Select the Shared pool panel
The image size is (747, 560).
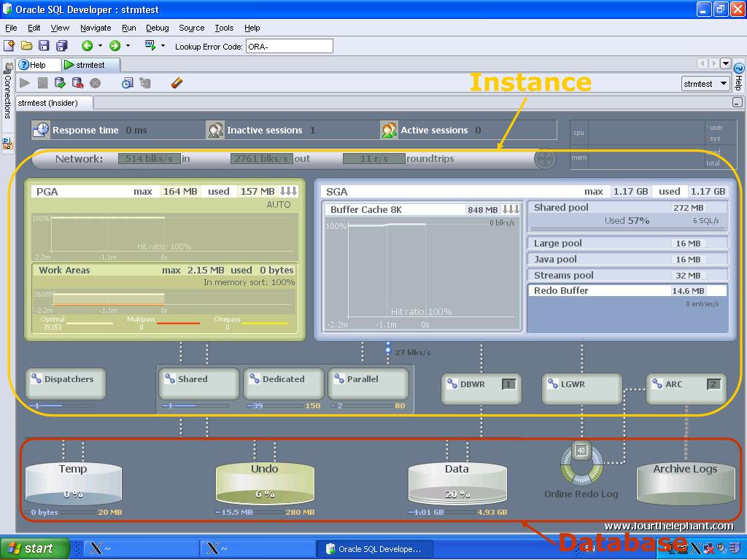(627, 216)
